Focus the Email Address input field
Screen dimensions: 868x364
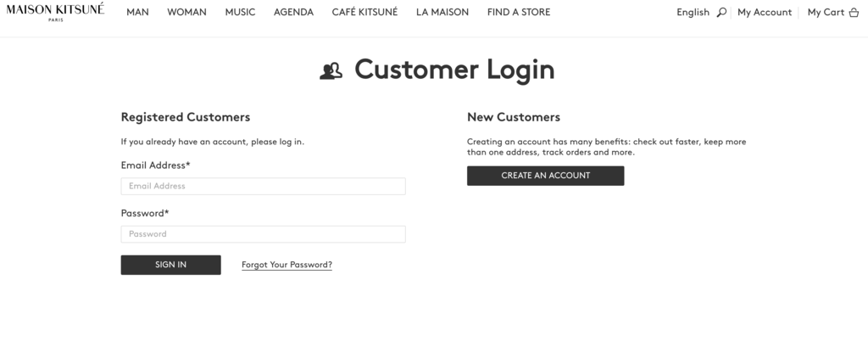click(x=263, y=186)
